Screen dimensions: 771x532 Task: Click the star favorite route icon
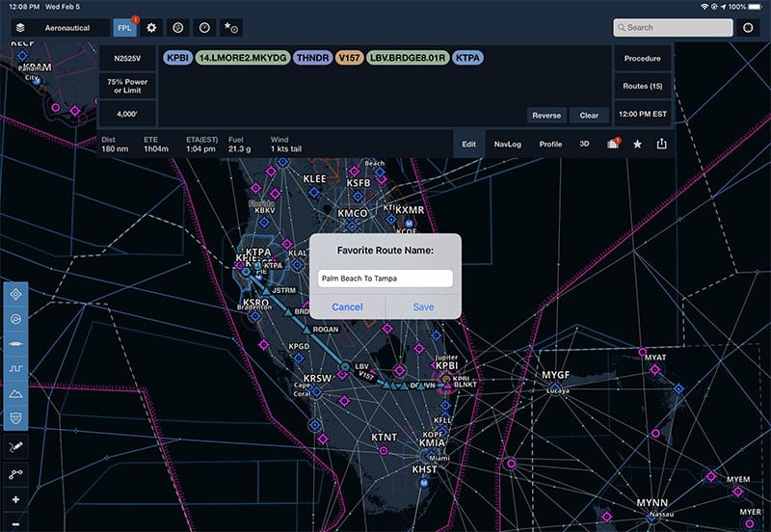(x=637, y=144)
